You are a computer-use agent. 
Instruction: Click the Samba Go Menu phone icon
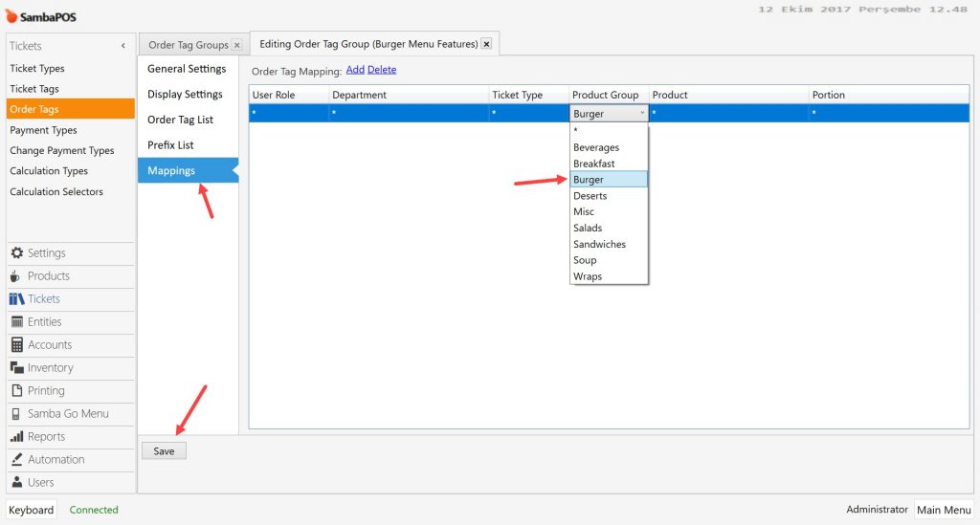click(x=15, y=414)
